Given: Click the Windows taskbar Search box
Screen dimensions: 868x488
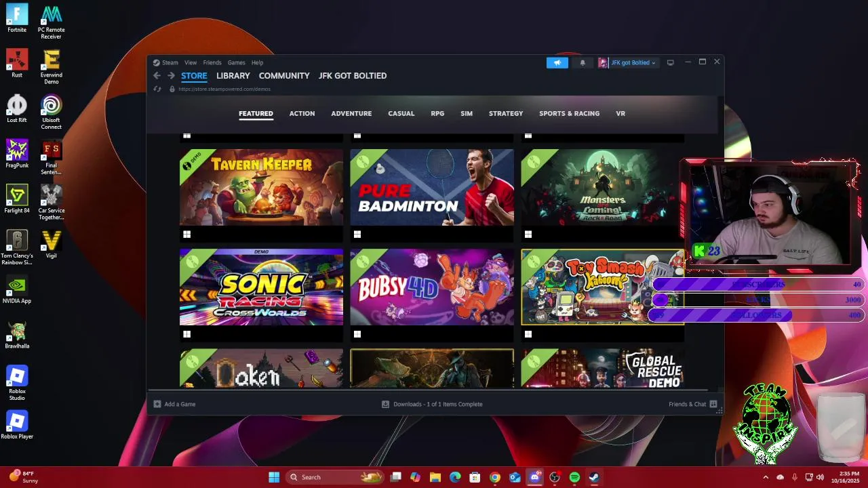Looking at the screenshot, I should click(x=334, y=477).
